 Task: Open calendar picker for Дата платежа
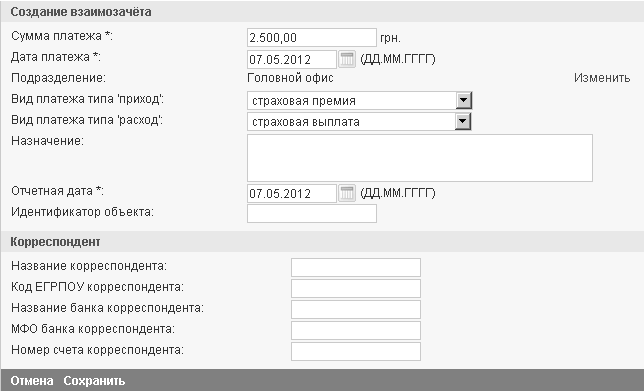pyautogui.click(x=347, y=59)
